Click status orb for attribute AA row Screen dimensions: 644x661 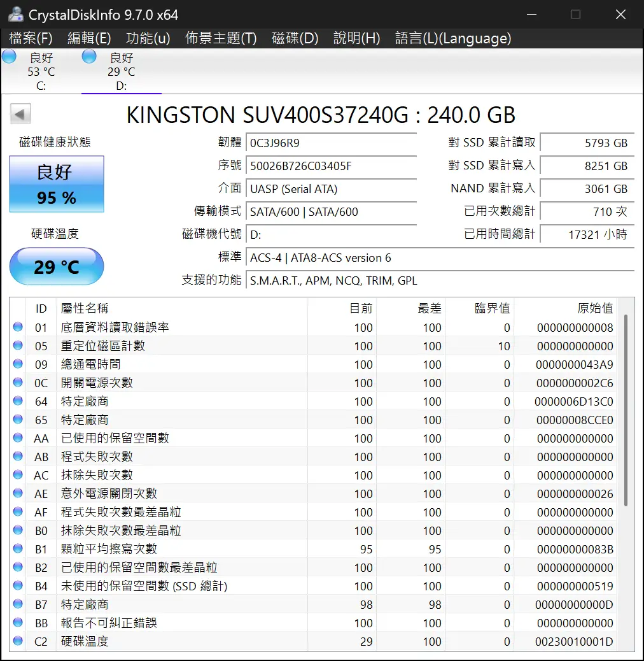pos(18,437)
